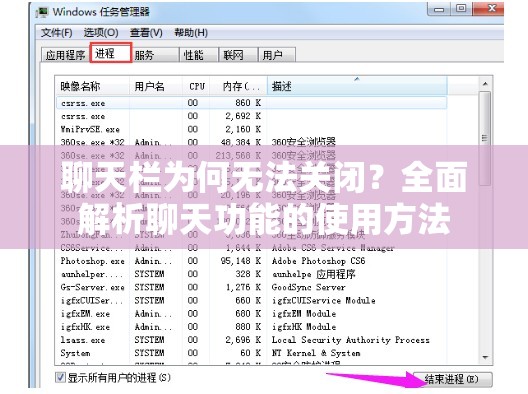528x394 pixels.
Task: Switch to the 服务 tab
Action: (155, 55)
